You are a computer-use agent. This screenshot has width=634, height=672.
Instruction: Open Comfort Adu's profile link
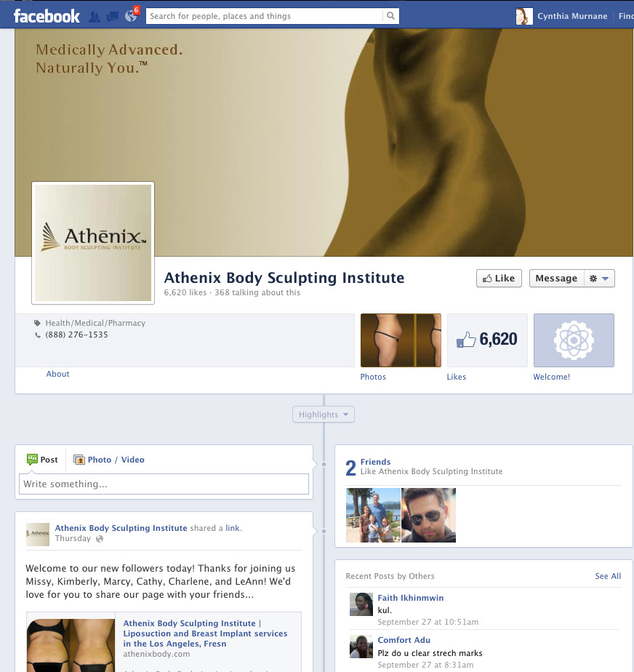coord(404,640)
